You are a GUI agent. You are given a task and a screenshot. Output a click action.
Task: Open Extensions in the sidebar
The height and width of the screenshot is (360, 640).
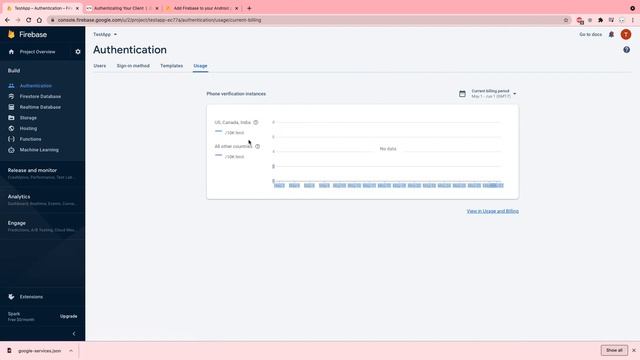(x=31, y=297)
